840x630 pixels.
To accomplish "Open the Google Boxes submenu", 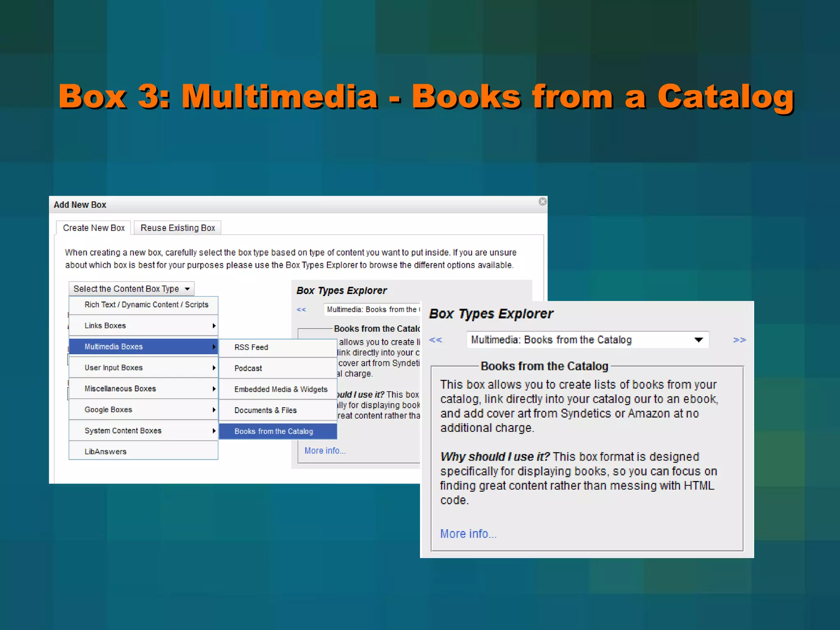I will (144, 409).
